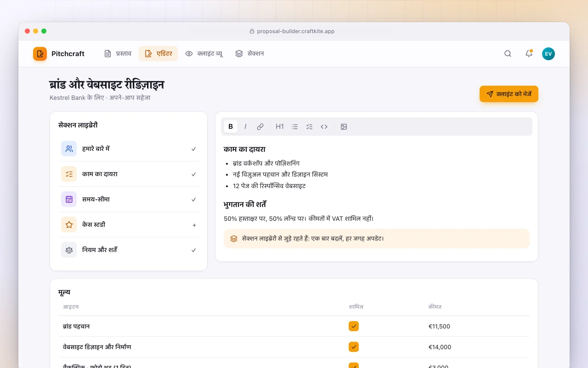Viewport: 588px width, 368px height.
Task: Click the €14,000 price cell
Action: (x=440, y=347)
